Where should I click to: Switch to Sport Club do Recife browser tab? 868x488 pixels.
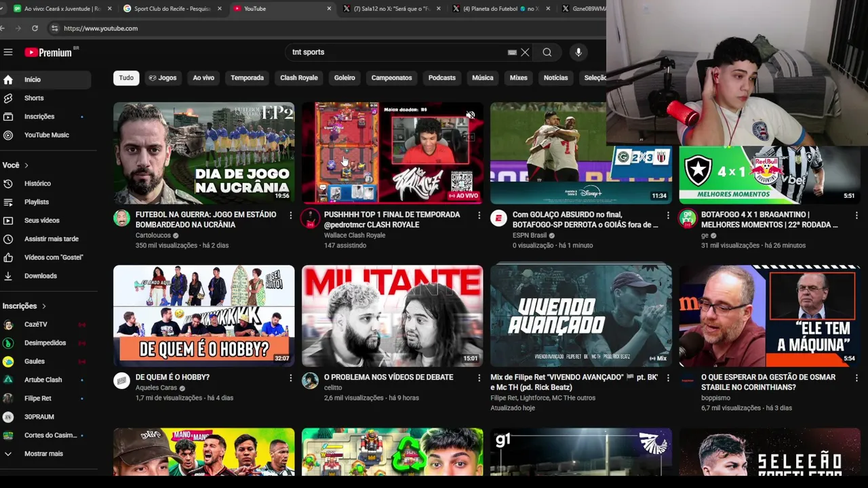[172, 9]
